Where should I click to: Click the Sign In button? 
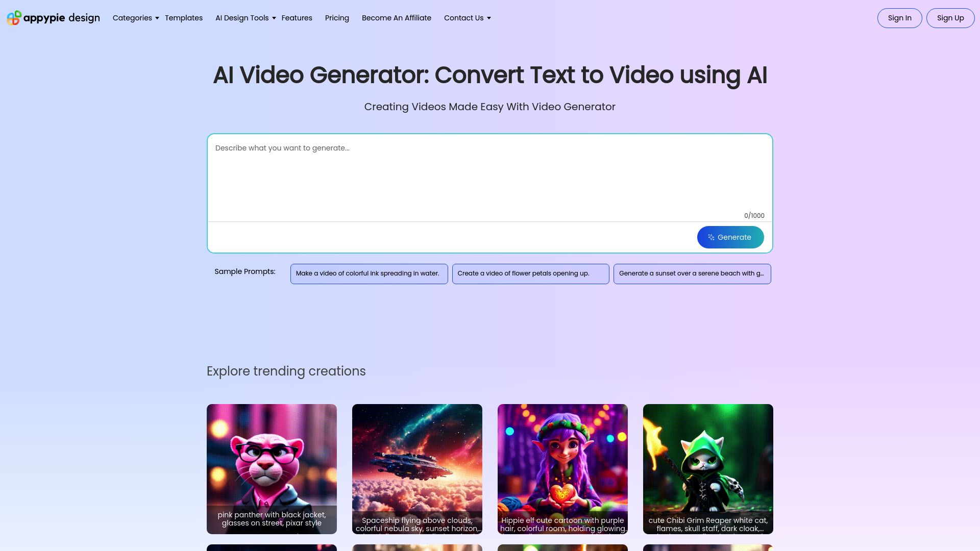pos(900,18)
